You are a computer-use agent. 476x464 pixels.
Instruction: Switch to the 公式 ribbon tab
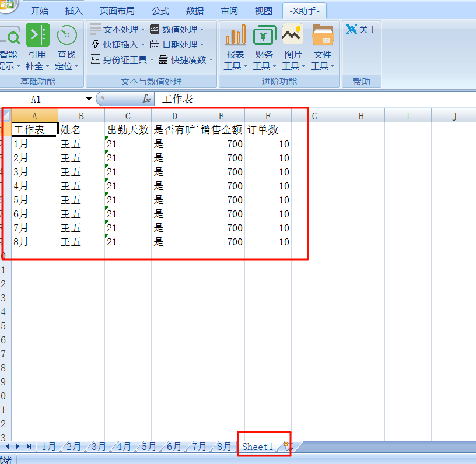click(x=160, y=10)
